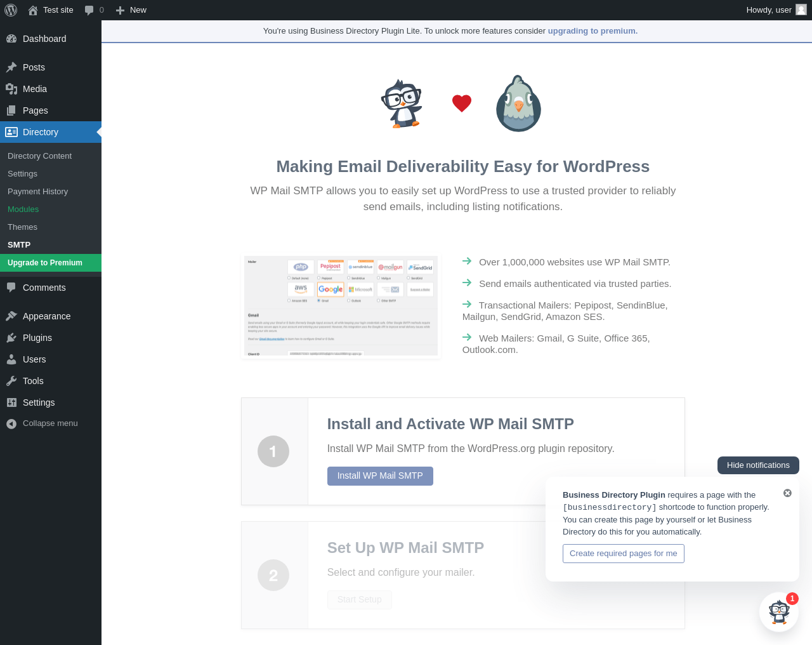Click the Install WP Mail SMTP button

pos(380,476)
